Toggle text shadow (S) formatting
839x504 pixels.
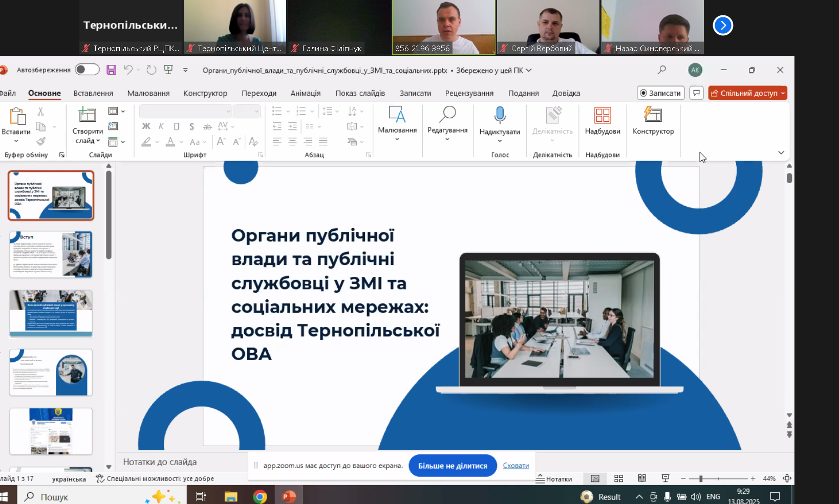point(191,126)
